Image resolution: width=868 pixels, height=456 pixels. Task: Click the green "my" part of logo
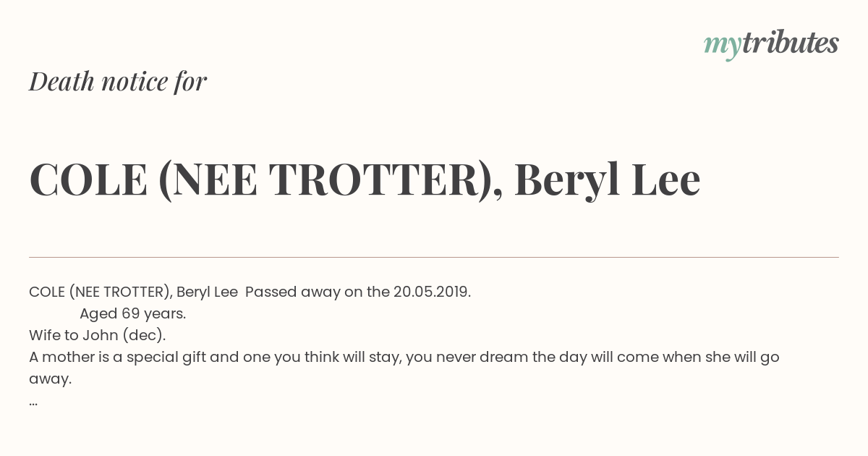723,47
